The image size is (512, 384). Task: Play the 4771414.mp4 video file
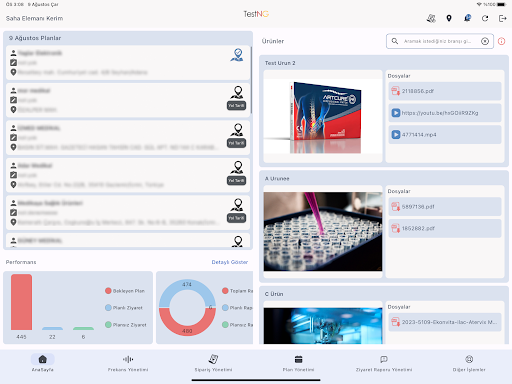(445, 135)
